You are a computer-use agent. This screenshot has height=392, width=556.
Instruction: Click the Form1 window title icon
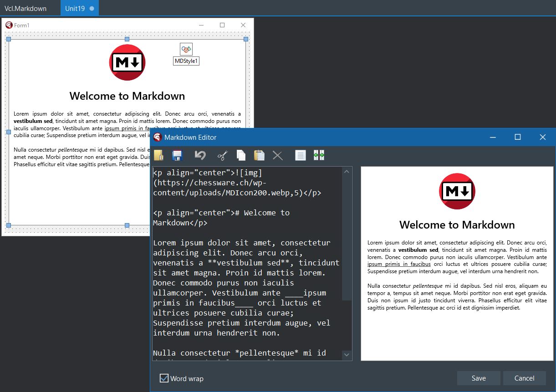click(x=9, y=25)
